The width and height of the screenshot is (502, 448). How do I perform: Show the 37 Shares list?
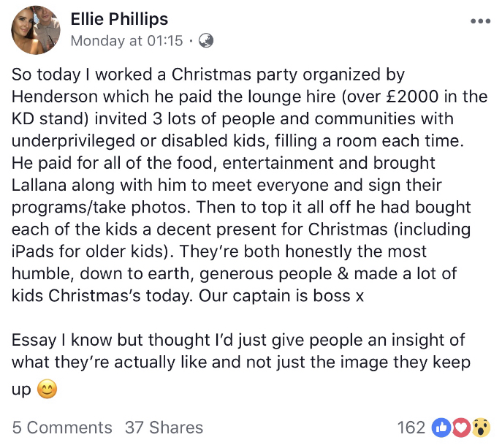coord(164,428)
